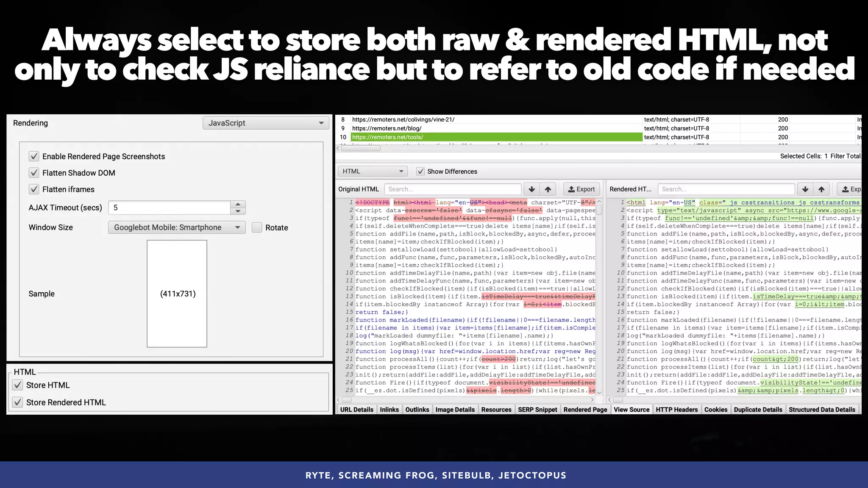This screenshot has width=868, height=488.
Task: Switch to the URL Details tab
Action: (x=357, y=410)
